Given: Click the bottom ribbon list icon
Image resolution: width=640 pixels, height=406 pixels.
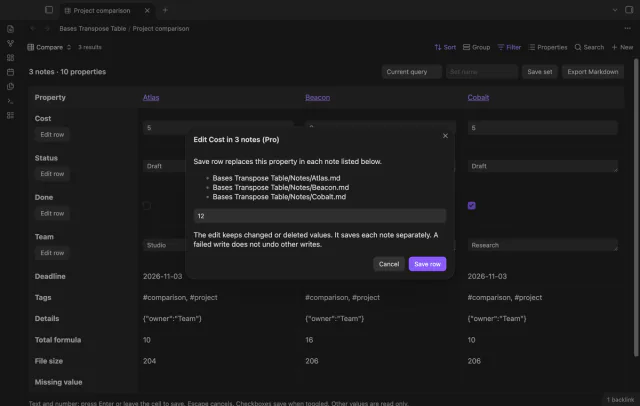Looking at the screenshot, I should coord(11,115).
